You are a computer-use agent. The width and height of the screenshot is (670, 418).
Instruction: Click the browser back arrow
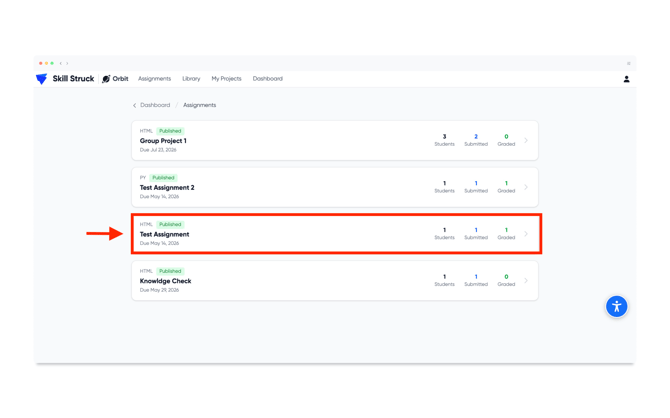click(61, 63)
